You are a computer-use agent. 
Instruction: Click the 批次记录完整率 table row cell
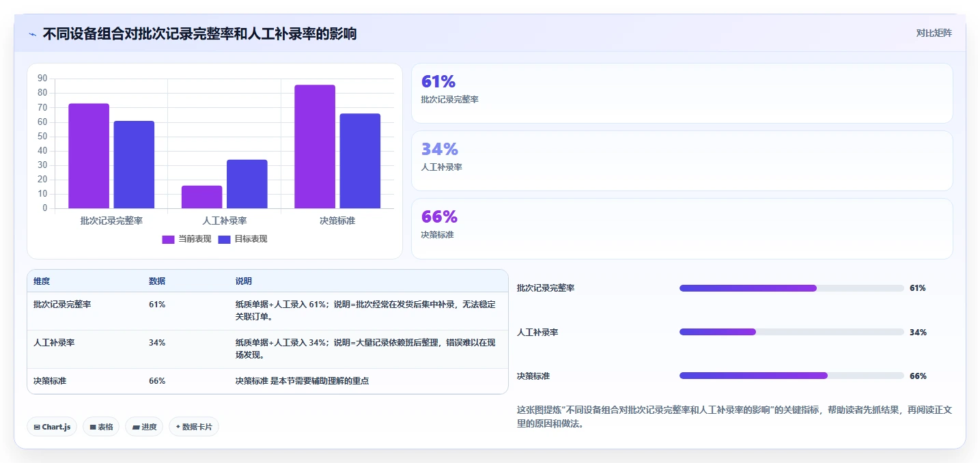click(62, 305)
